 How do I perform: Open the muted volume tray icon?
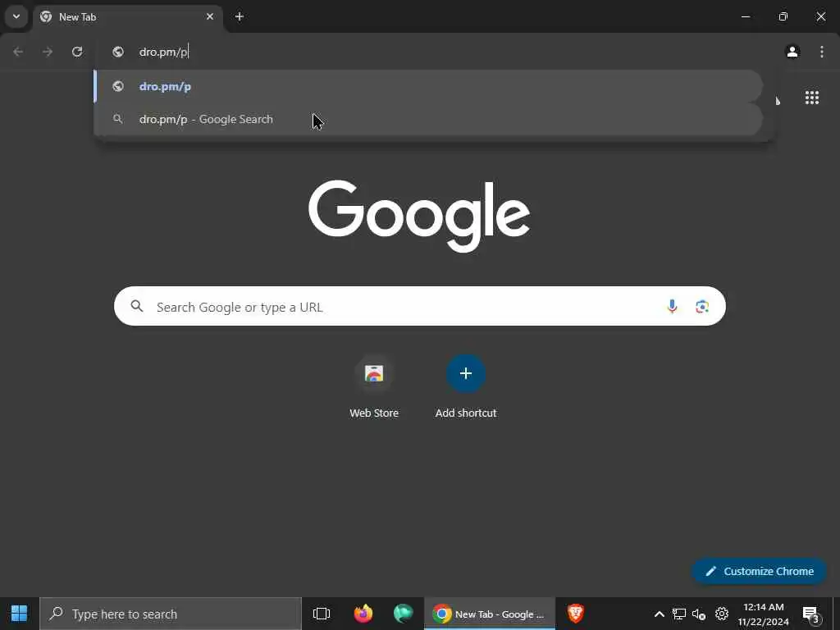[x=699, y=614]
